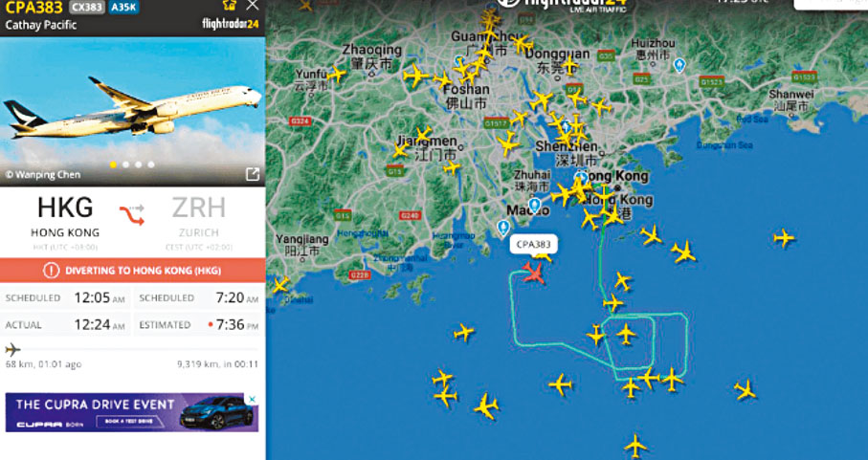Click the Zhuhai airport pin southwest of Macao
868x460 pixels.
coord(502,228)
